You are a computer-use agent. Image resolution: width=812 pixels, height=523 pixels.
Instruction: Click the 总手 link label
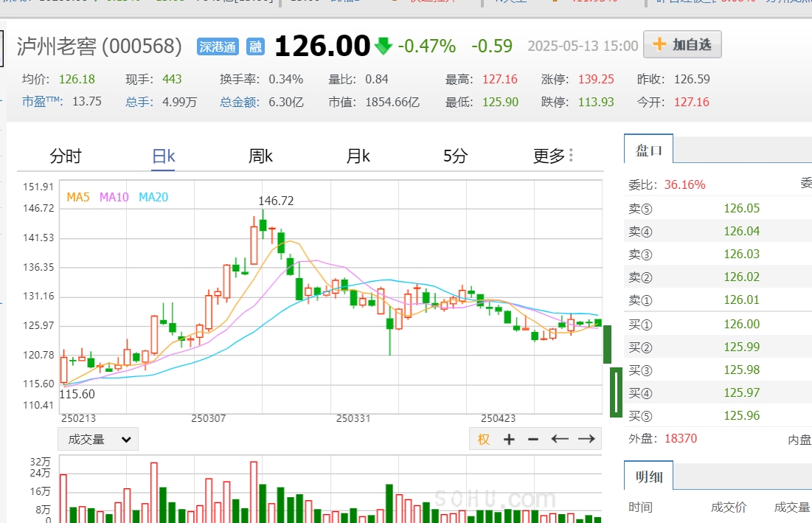pos(139,102)
